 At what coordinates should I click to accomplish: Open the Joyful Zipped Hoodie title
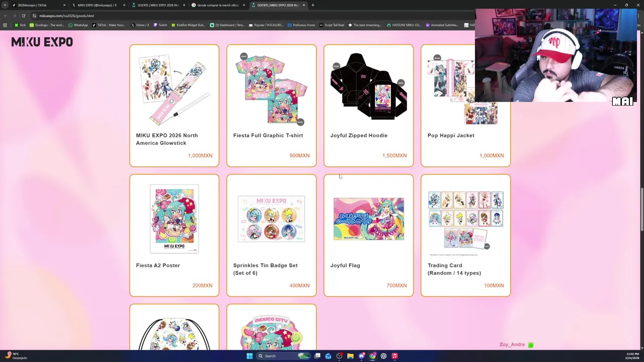(359, 135)
